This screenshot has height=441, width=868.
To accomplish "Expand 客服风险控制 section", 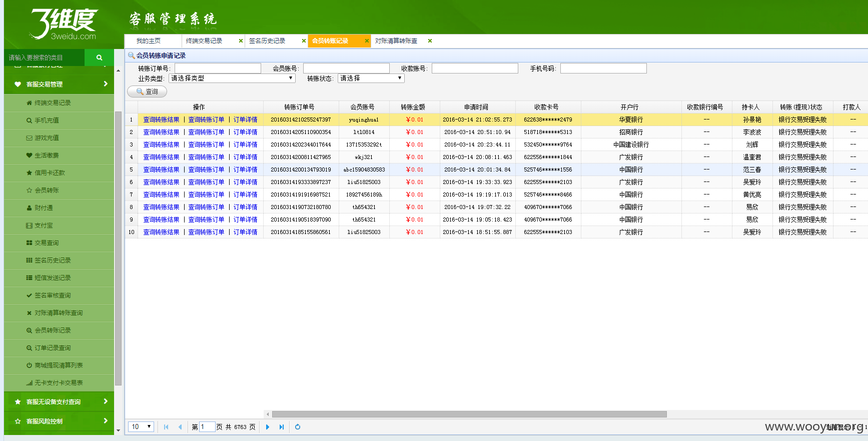I will (x=59, y=421).
